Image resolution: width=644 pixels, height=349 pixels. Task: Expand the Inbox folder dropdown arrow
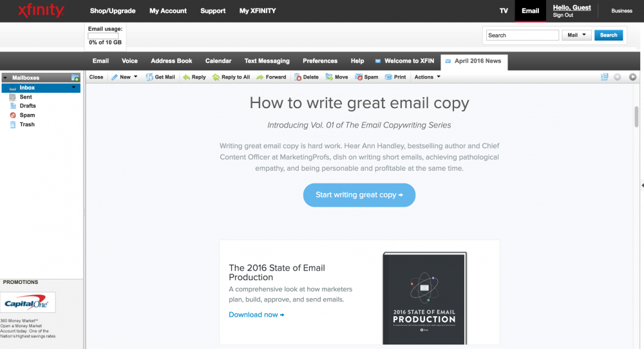(74, 88)
